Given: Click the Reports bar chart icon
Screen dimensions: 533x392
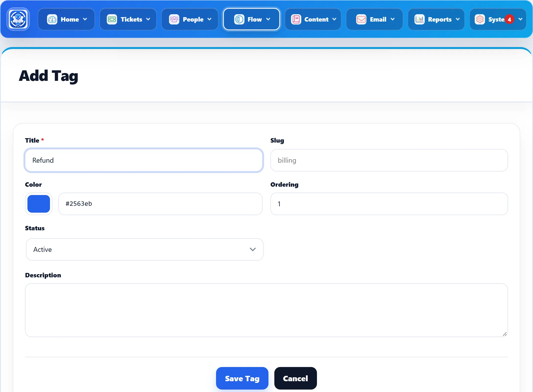Looking at the screenshot, I should coord(419,19).
